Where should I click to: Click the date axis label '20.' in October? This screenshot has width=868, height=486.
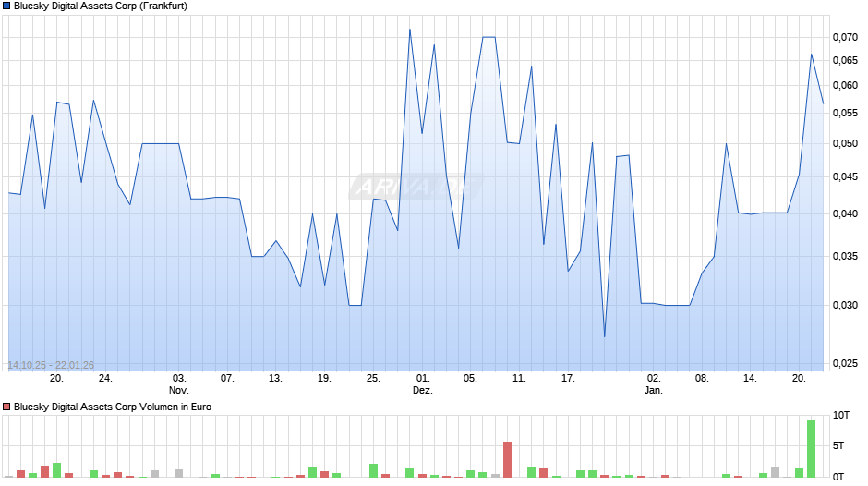coord(56,379)
